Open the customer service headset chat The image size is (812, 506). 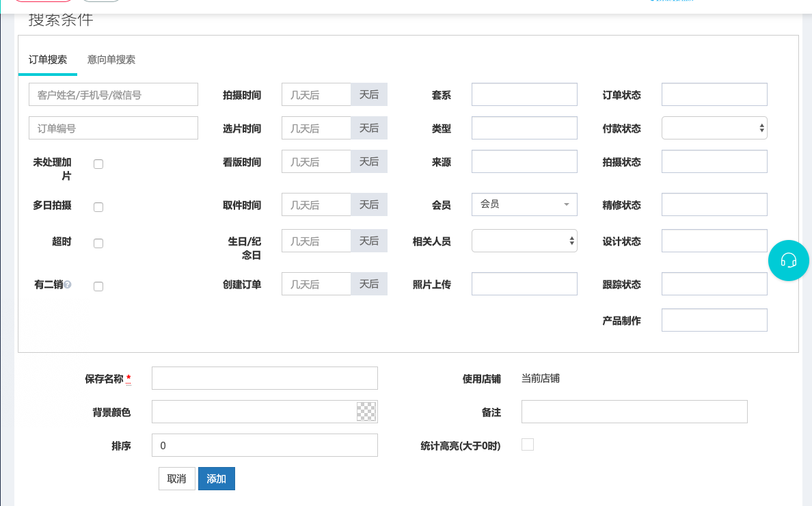coord(788,261)
